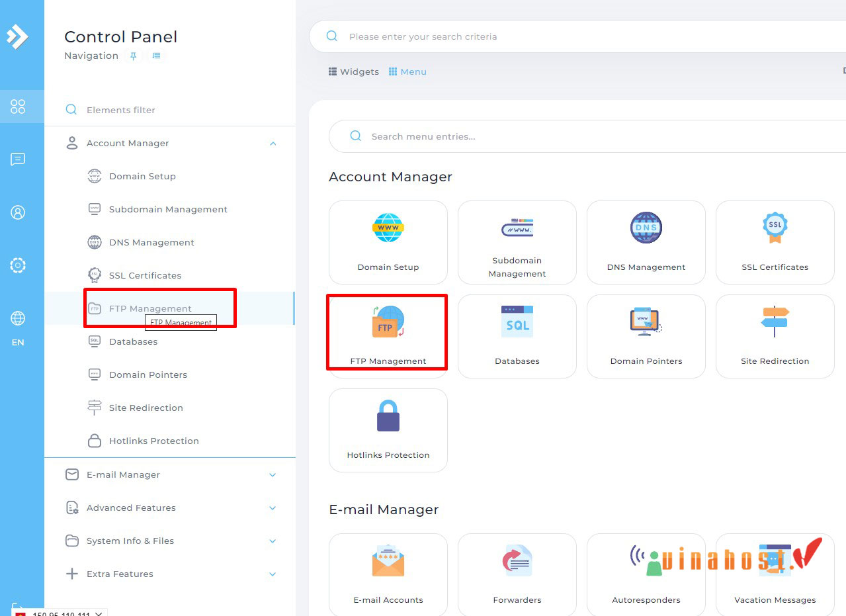The image size is (846, 616).
Task: Open Databases in sidebar
Action: click(169, 342)
